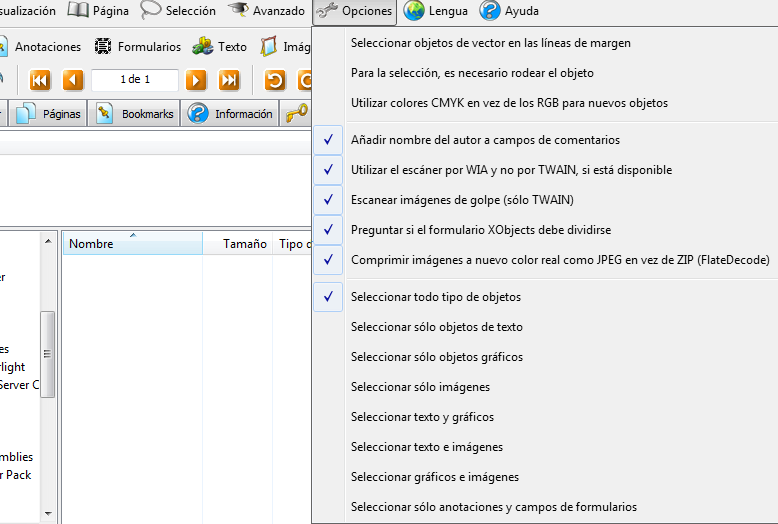Click the Anotaciones toolbar button
The image size is (778, 524).
(41, 47)
